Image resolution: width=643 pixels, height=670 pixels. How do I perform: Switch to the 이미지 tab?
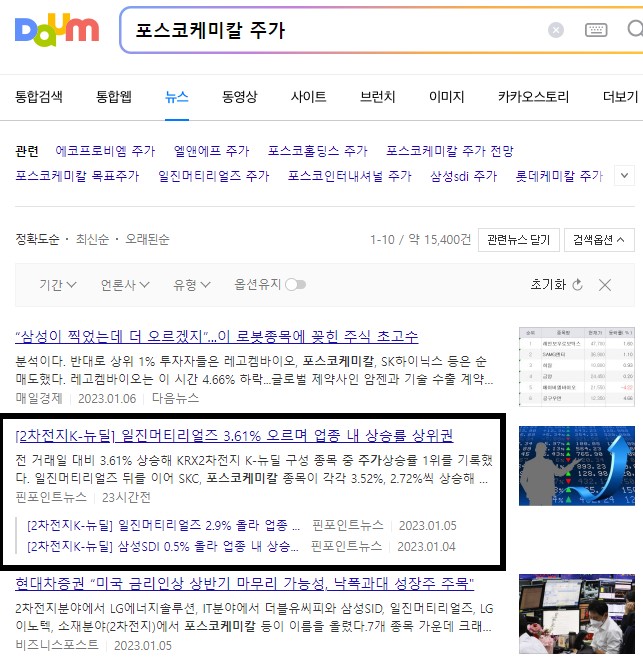point(446,97)
